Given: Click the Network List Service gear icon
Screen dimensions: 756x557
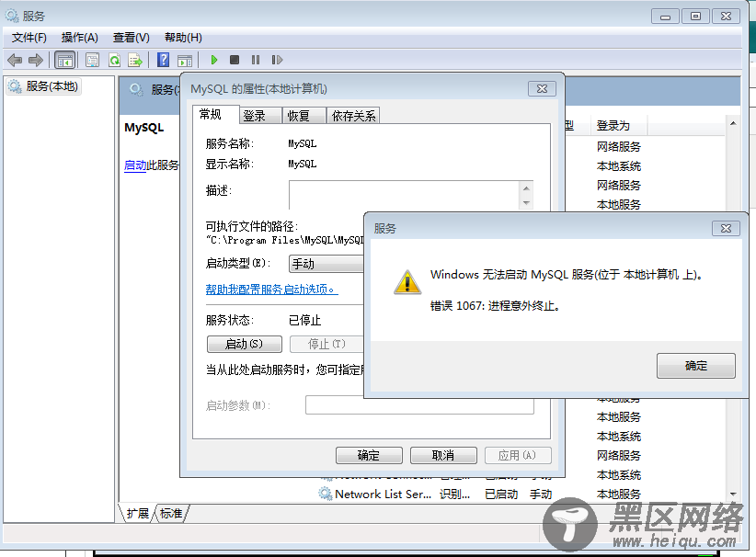Looking at the screenshot, I should point(326,494).
